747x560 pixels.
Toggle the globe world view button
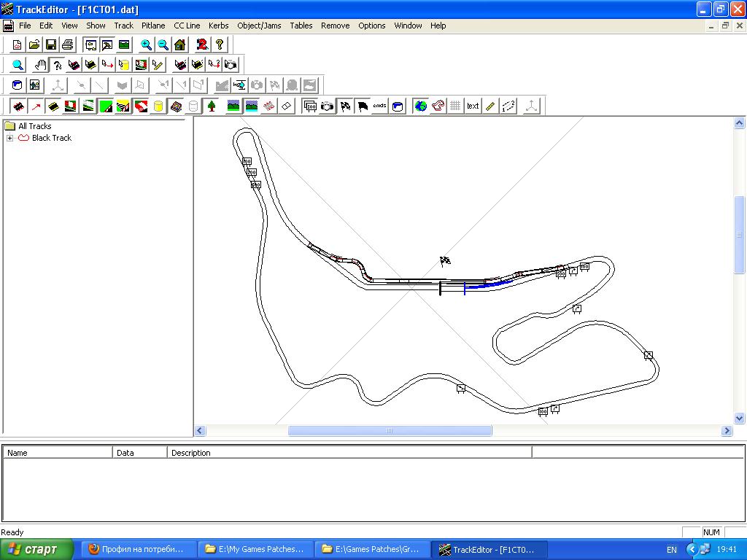tap(420, 106)
